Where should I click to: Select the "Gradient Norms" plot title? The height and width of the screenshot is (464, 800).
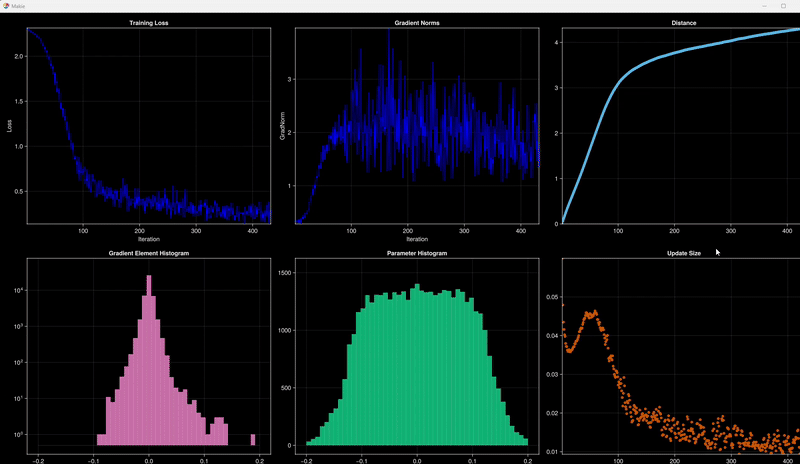(417, 23)
